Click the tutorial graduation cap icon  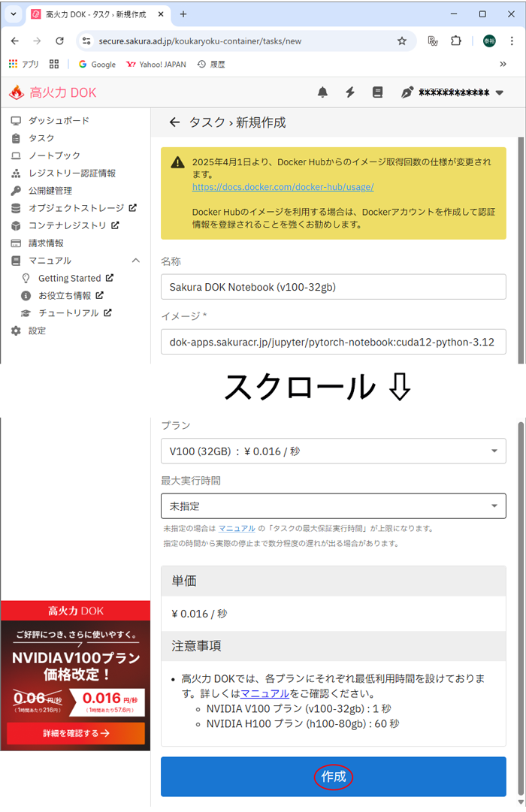(x=26, y=313)
